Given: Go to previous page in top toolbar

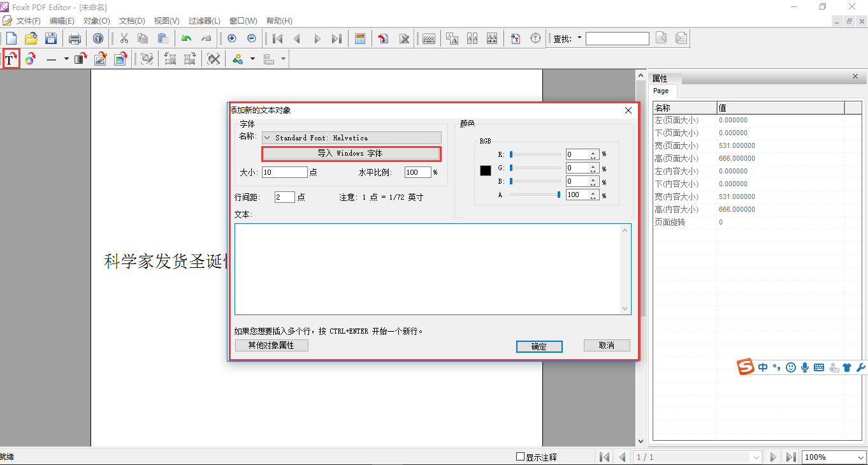Looking at the screenshot, I should (x=297, y=38).
